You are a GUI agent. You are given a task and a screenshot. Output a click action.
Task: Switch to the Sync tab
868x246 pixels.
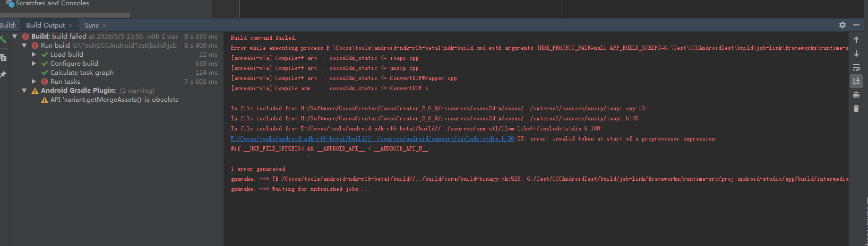pyautogui.click(x=91, y=25)
